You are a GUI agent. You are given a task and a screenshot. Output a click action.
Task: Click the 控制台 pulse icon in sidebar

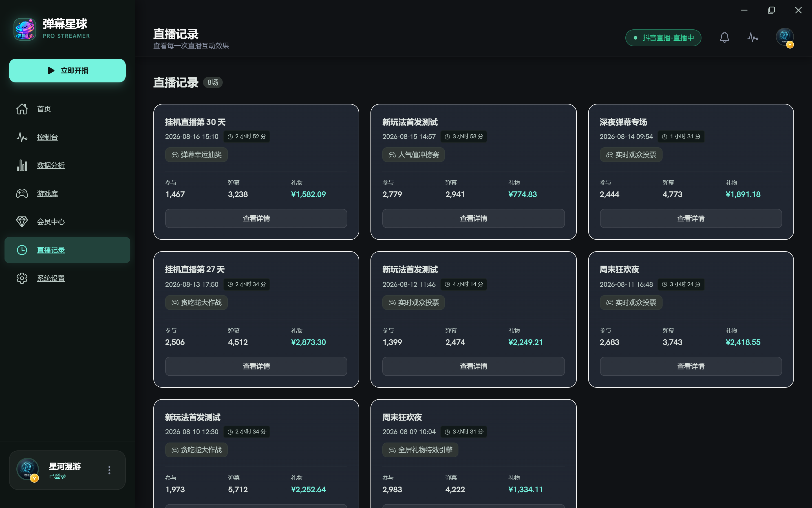(x=22, y=137)
